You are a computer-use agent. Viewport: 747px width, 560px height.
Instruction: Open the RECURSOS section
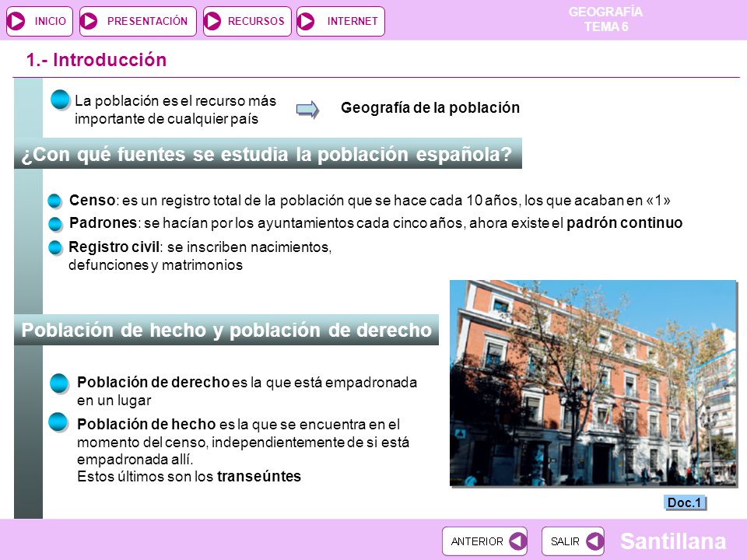pyautogui.click(x=247, y=22)
